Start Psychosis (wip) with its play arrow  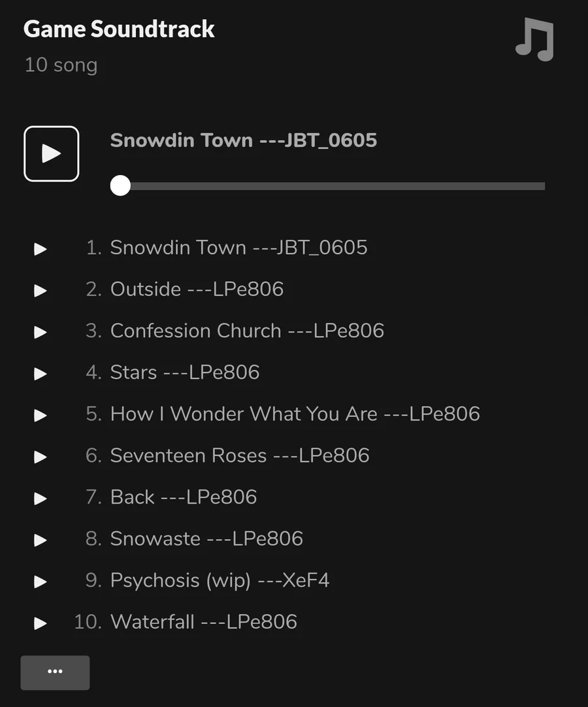pyautogui.click(x=41, y=582)
